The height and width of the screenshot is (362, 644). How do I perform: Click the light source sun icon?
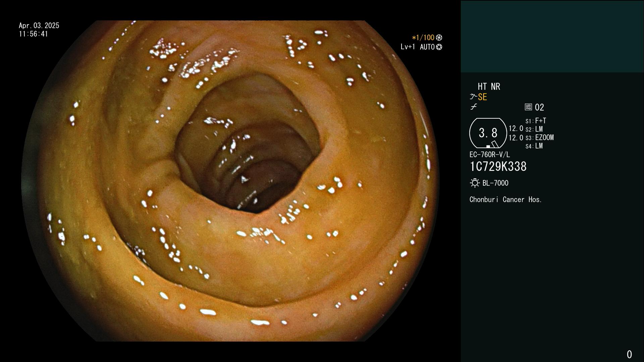pyautogui.click(x=475, y=183)
